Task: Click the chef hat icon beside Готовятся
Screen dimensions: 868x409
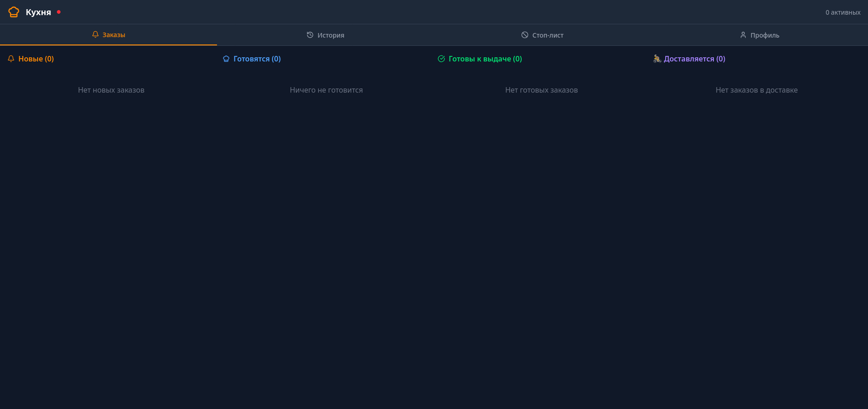Action: (226, 59)
